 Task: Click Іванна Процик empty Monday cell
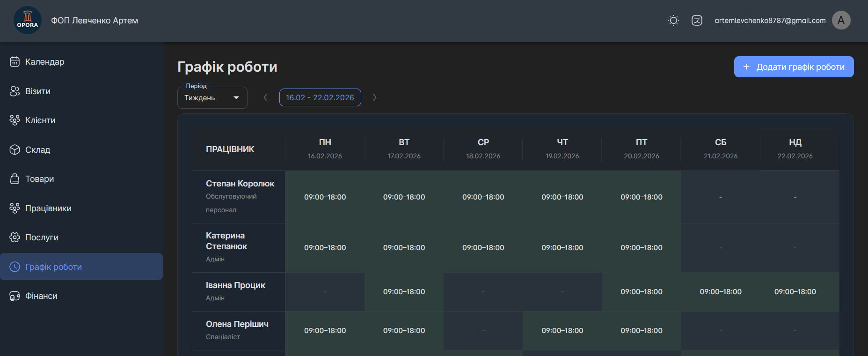click(x=325, y=292)
